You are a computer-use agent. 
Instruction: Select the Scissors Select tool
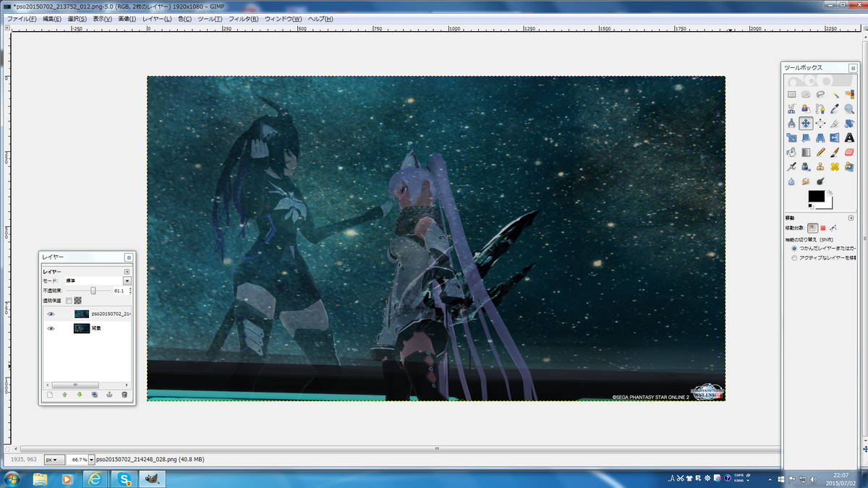791,108
